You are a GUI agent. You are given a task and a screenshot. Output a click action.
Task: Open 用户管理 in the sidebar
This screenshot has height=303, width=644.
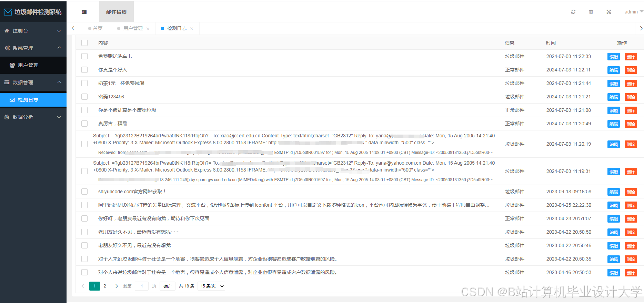pos(33,65)
